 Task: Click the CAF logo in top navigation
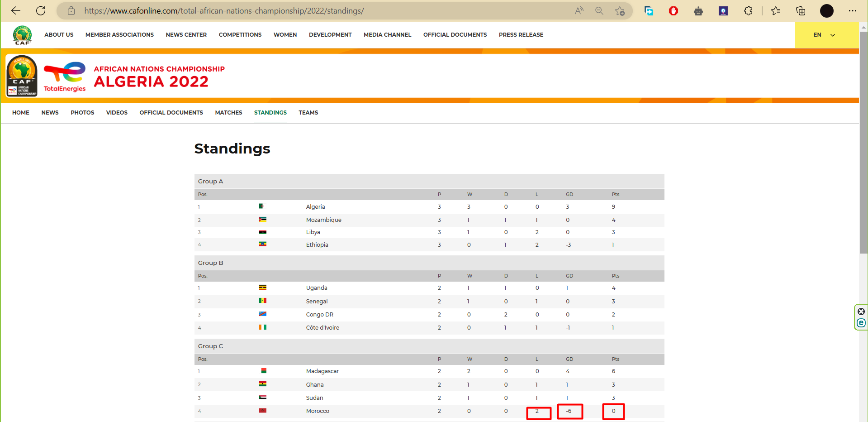(22, 35)
